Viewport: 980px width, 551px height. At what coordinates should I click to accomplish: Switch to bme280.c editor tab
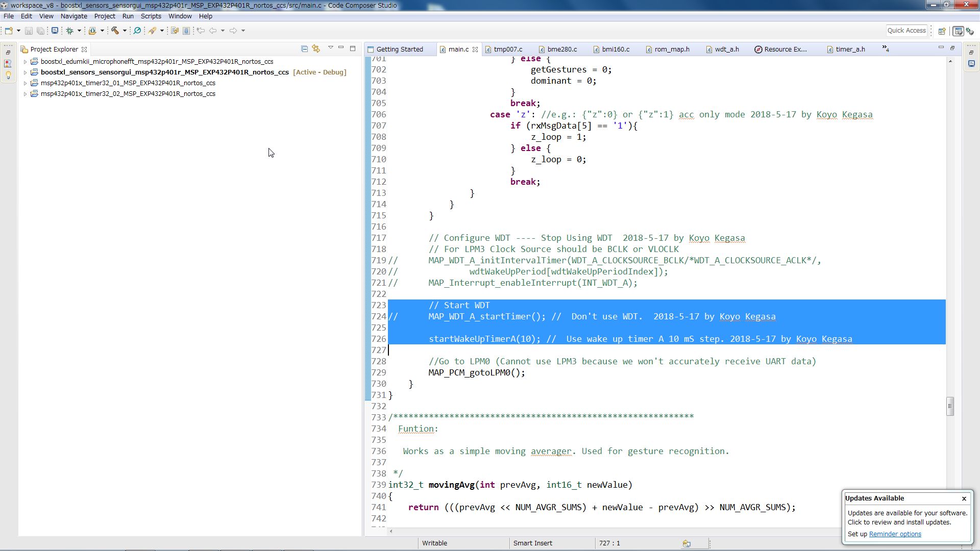coord(561,49)
